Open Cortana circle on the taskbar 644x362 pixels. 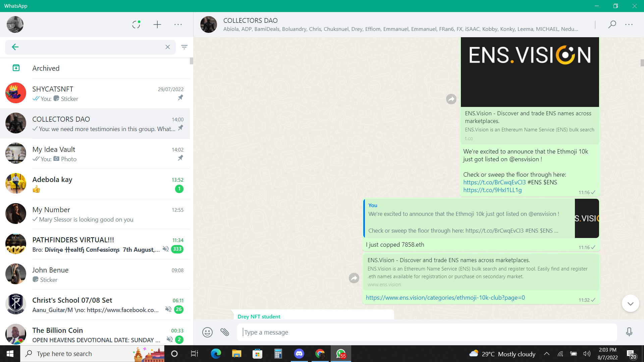(174, 354)
